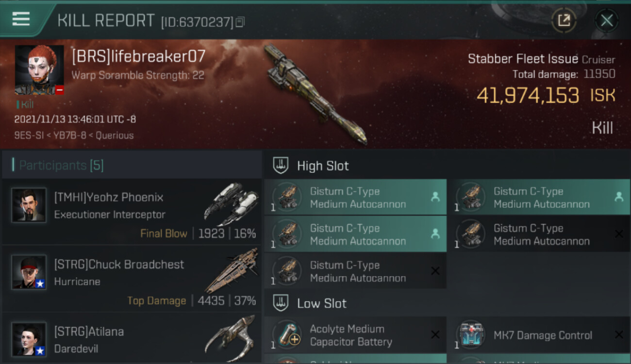The height and width of the screenshot is (364, 631).
Task: Open Chuck Broadchest's portrait
Action: tap(29, 272)
